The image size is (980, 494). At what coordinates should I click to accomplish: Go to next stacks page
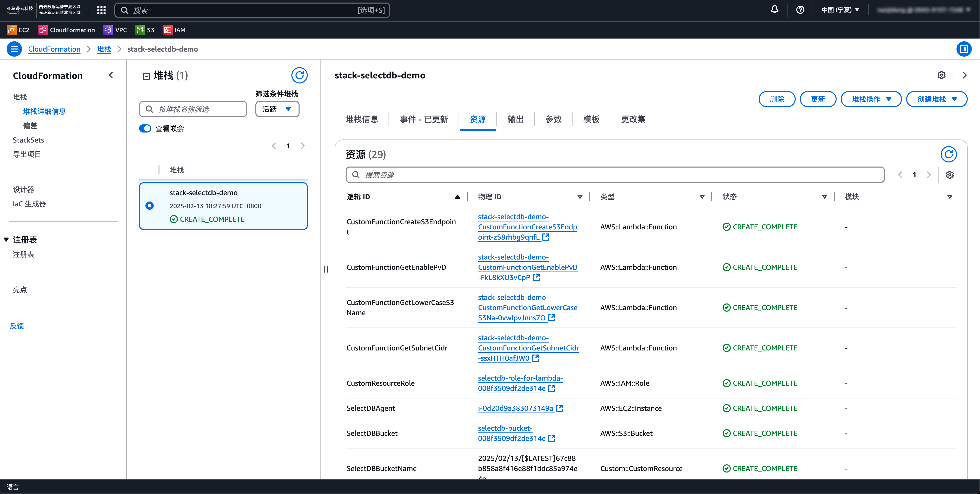pyautogui.click(x=302, y=146)
